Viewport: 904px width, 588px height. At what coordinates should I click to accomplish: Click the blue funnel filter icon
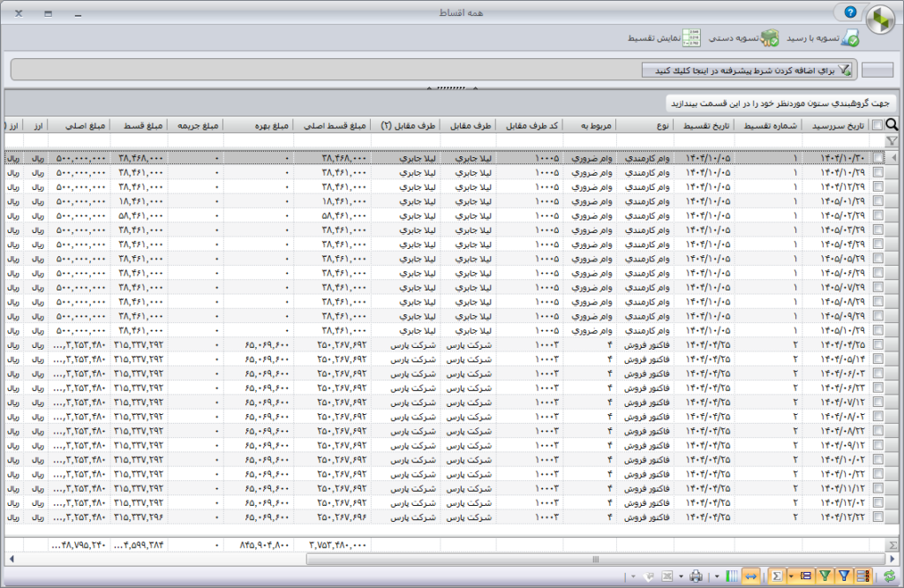point(845,577)
